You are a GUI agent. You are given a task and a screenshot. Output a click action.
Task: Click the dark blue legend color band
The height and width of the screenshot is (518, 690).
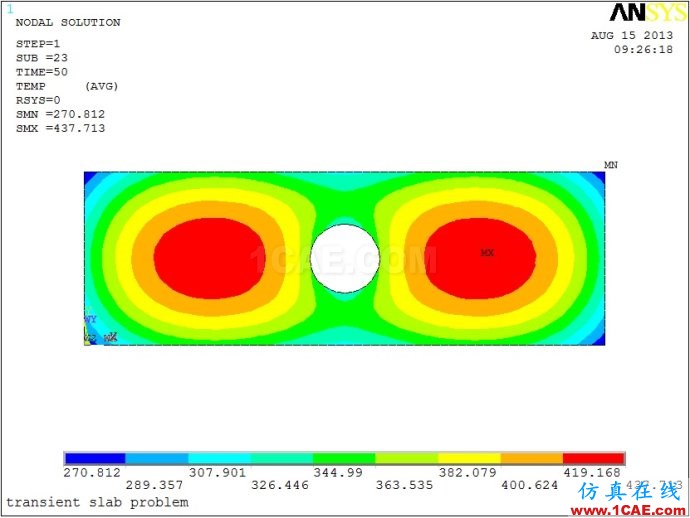pos(95,458)
